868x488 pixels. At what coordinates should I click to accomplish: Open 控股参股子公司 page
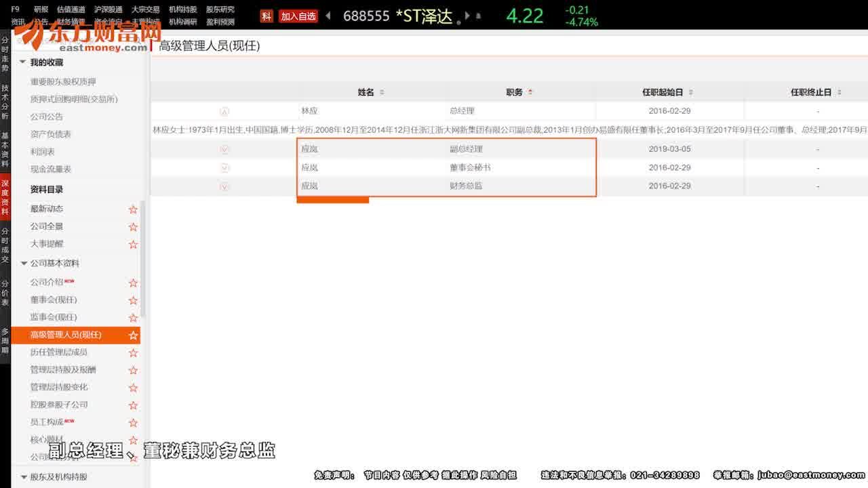[x=59, y=405]
